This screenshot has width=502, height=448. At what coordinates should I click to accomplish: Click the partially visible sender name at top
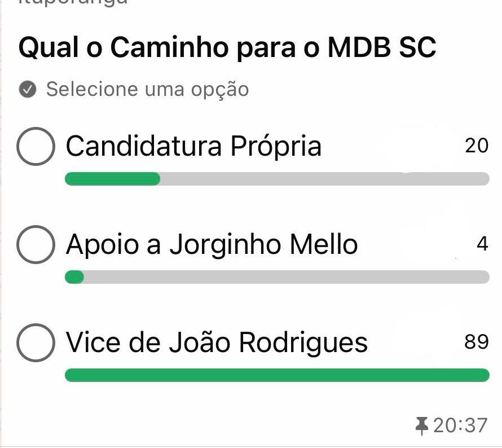click(73, 3)
